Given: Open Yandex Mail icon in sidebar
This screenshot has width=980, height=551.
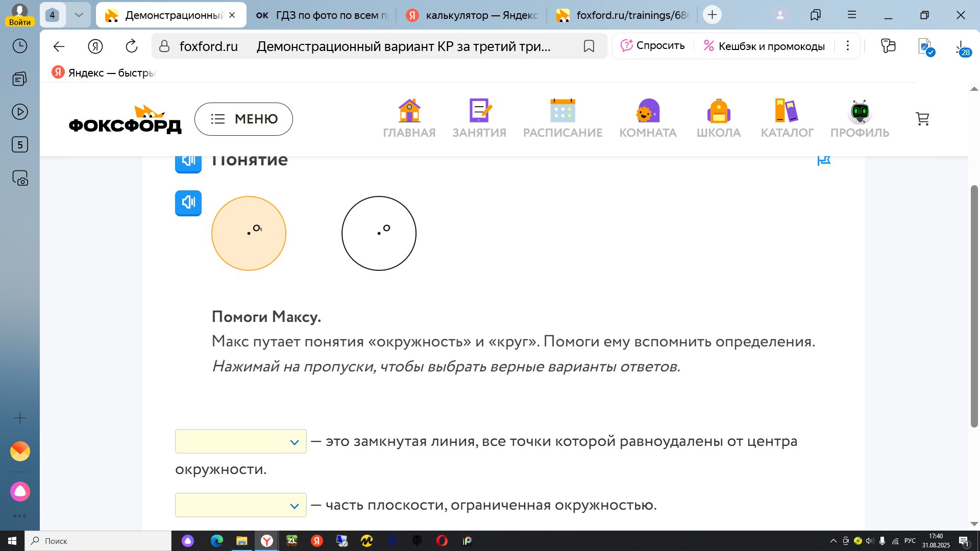Looking at the screenshot, I should tap(20, 451).
